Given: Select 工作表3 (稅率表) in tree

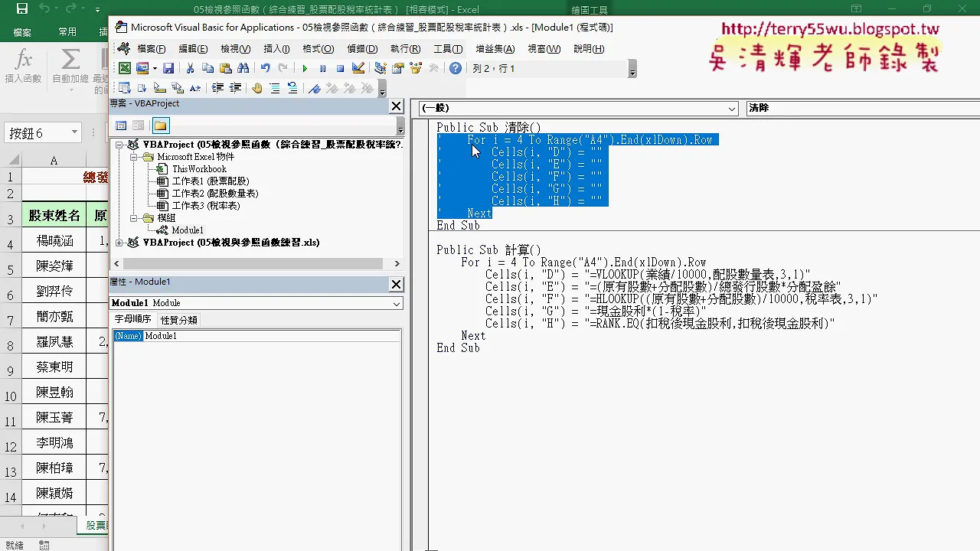Looking at the screenshot, I should pyautogui.click(x=205, y=206).
